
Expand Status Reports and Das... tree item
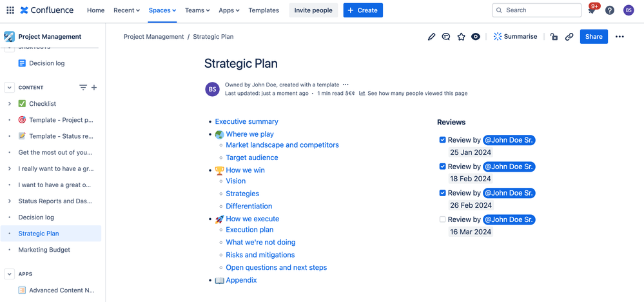(x=10, y=201)
